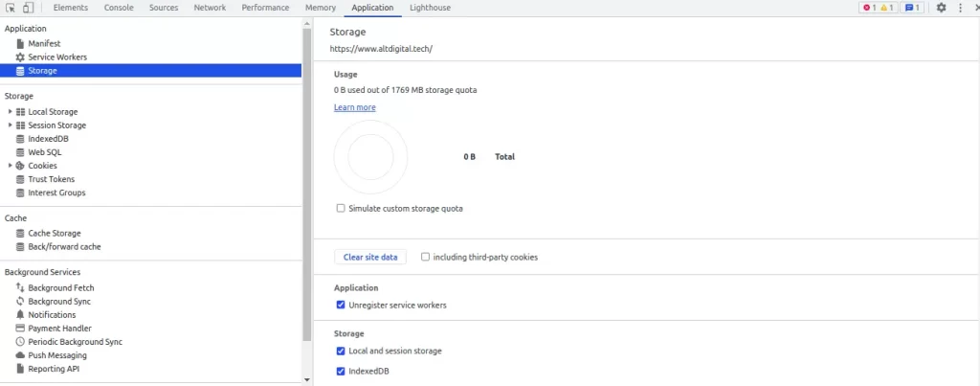Open the Memory tab

[321, 8]
